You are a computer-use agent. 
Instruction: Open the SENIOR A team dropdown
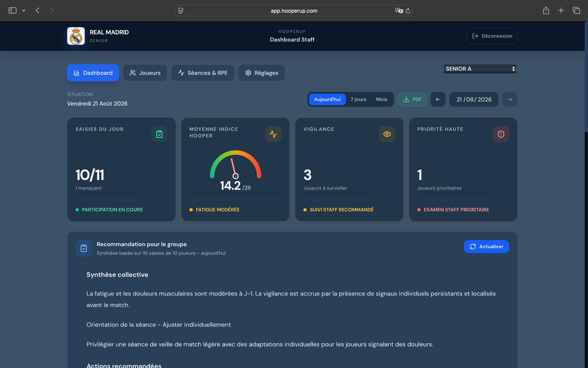[480, 69]
